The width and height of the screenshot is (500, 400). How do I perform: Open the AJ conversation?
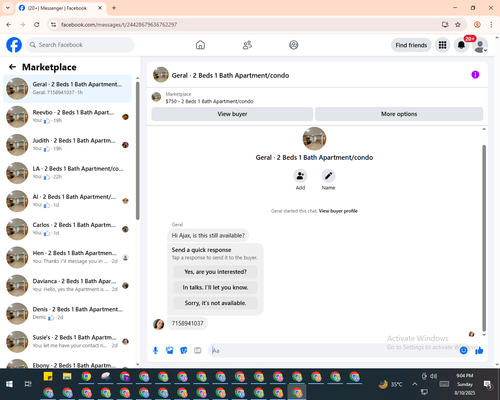tap(67, 201)
